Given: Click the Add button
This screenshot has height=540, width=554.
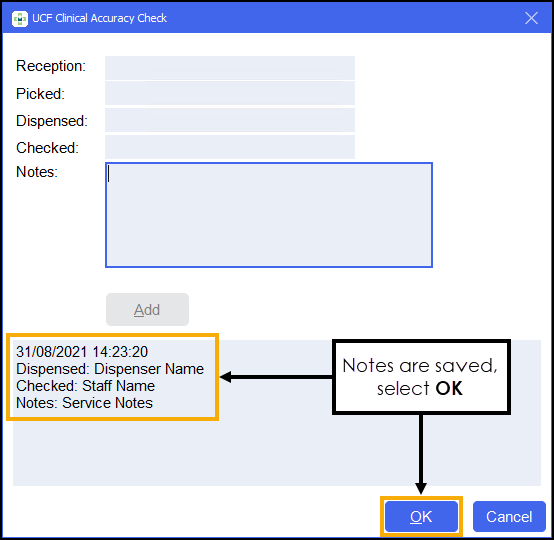Looking at the screenshot, I should coord(147,310).
